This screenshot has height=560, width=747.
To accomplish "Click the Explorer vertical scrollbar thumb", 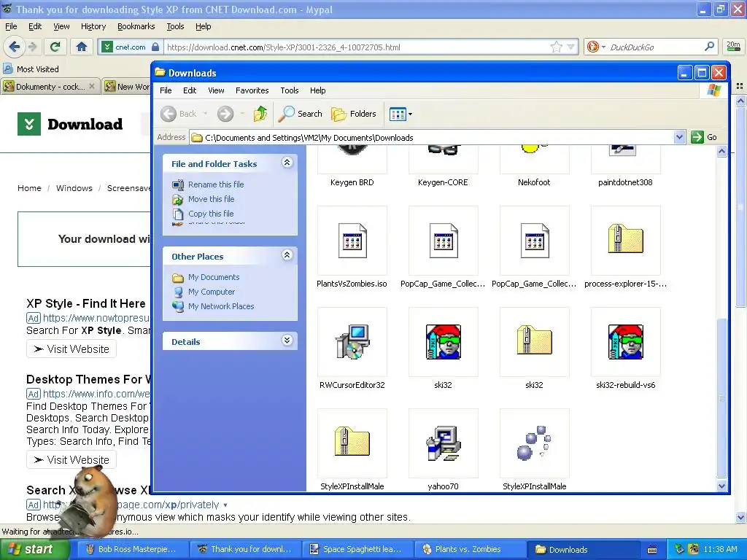I will pyautogui.click(x=721, y=398).
